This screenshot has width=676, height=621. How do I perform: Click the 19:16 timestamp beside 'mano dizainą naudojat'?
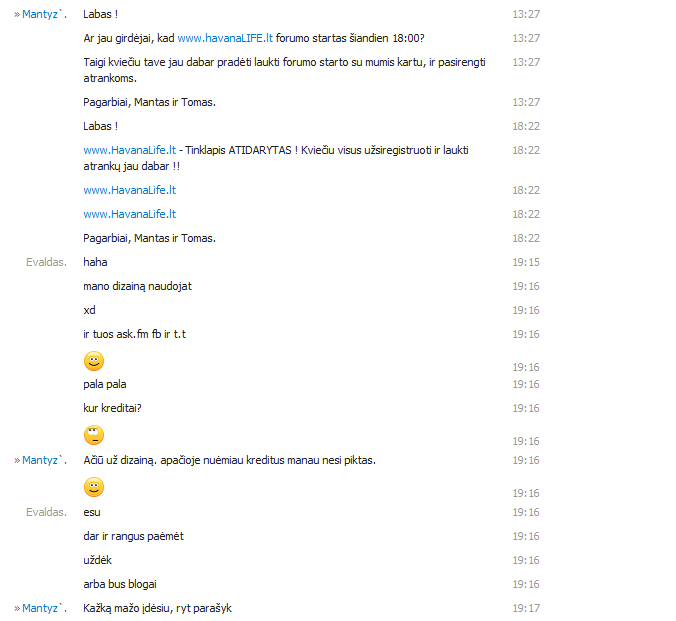[x=526, y=286]
